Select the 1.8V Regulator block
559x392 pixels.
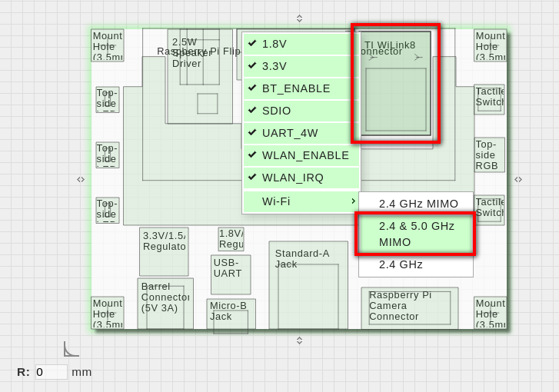click(231, 239)
